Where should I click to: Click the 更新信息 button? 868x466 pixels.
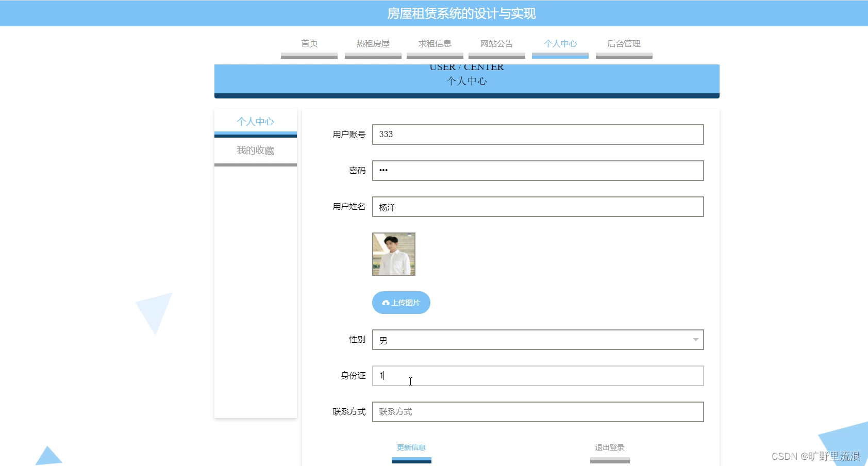pos(411,447)
